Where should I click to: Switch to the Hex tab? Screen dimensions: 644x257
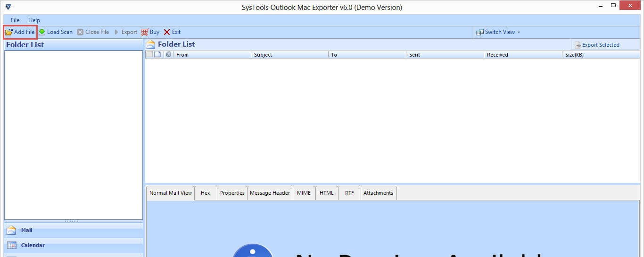point(206,193)
